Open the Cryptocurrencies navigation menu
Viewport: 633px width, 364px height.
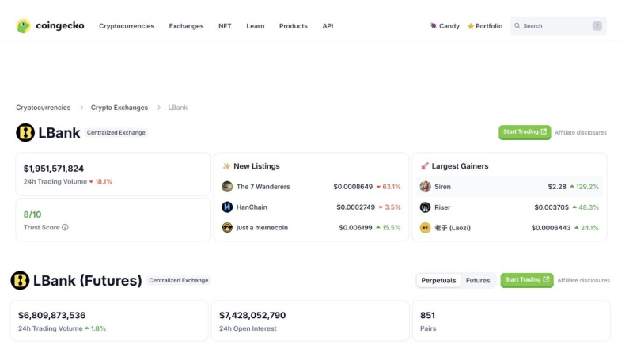[127, 26]
